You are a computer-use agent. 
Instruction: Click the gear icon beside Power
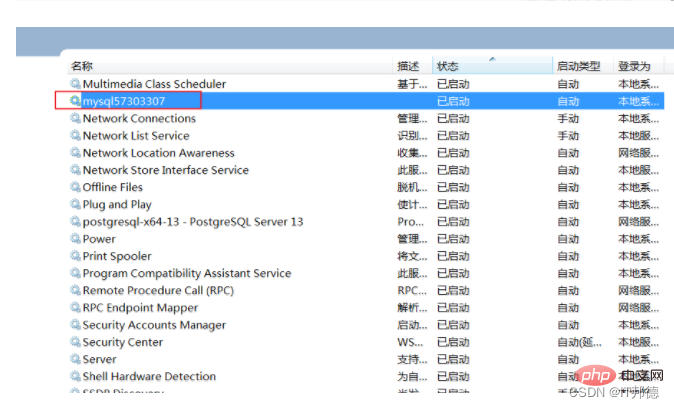tap(75, 238)
